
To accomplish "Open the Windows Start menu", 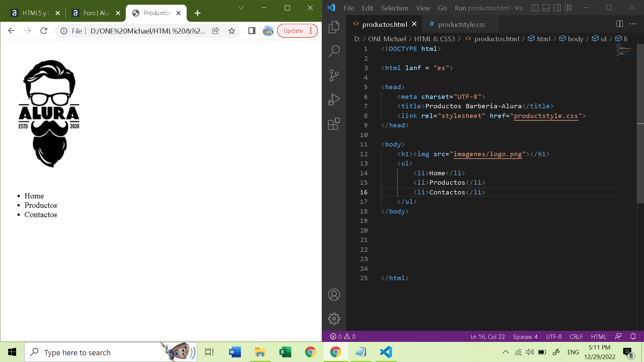I will 12,352.
